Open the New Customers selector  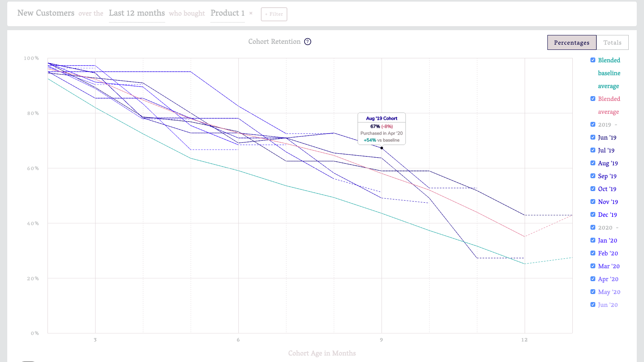pos(46,13)
